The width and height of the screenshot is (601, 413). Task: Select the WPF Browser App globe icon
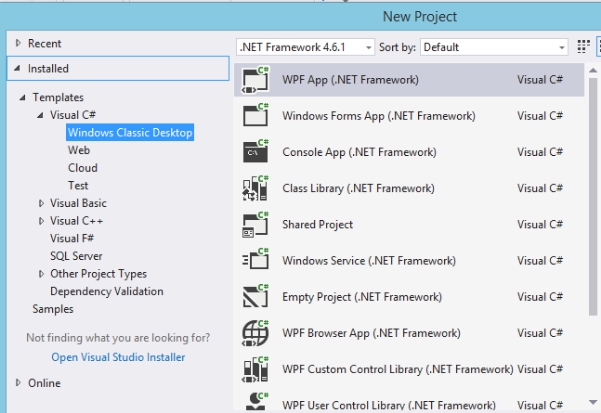[255, 333]
